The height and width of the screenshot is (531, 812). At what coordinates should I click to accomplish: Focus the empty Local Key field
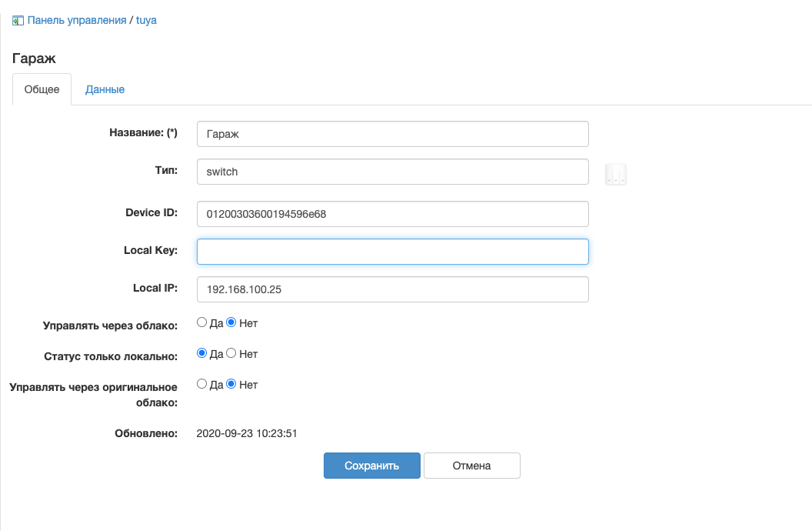click(392, 252)
